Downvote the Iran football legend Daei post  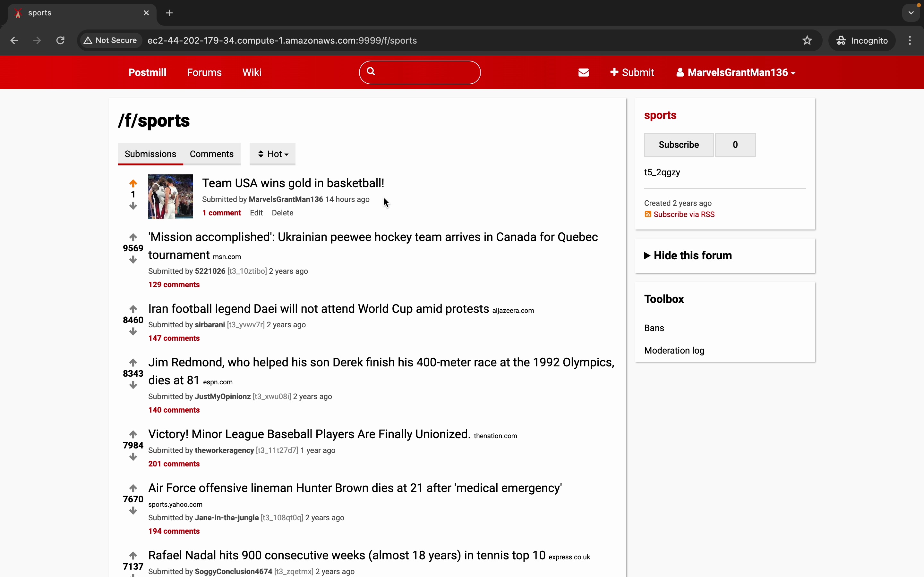[133, 332]
